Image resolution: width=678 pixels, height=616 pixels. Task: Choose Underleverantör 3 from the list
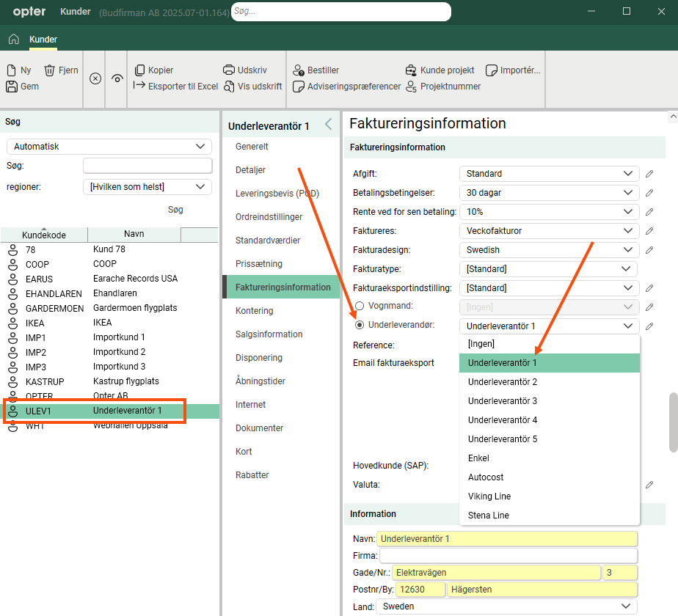pyautogui.click(x=503, y=401)
